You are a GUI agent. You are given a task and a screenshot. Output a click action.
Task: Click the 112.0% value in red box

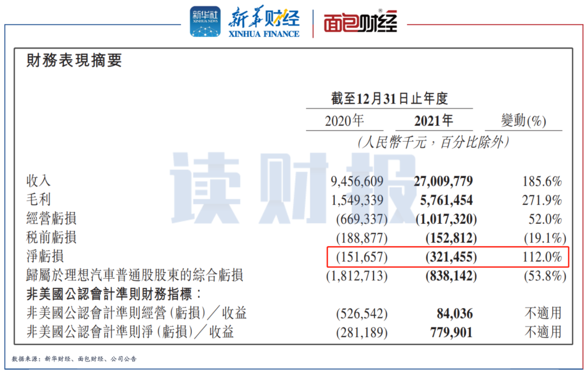(540, 257)
